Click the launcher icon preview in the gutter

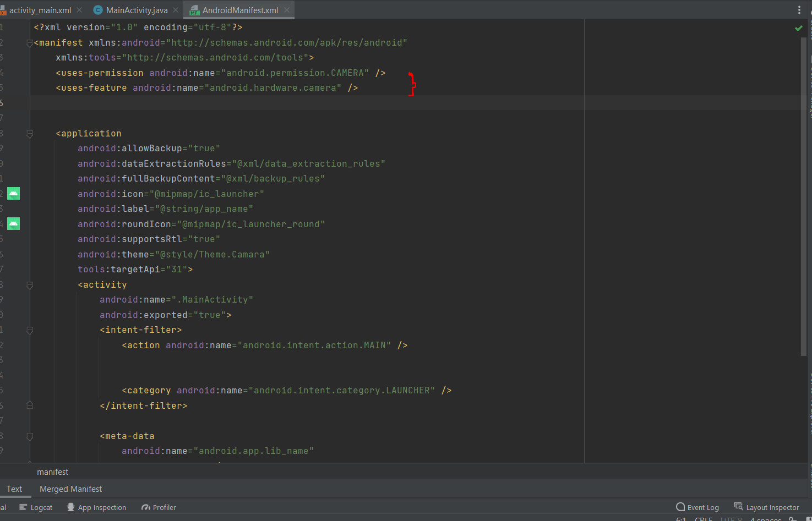click(13, 193)
